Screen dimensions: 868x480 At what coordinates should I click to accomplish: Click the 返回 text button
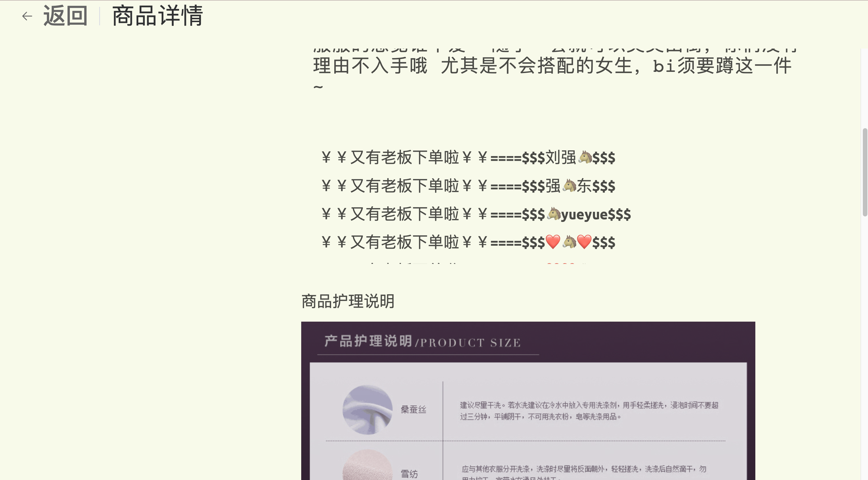[x=65, y=16]
